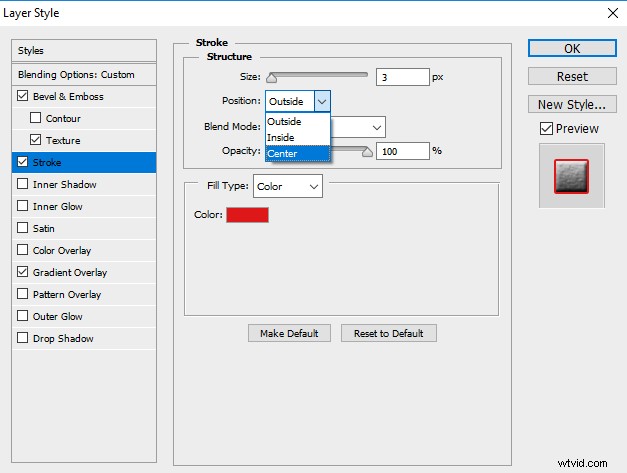Toggle the Bevel & Emboss checkbox
The width and height of the screenshot is (627, 473).
point(23,96)
